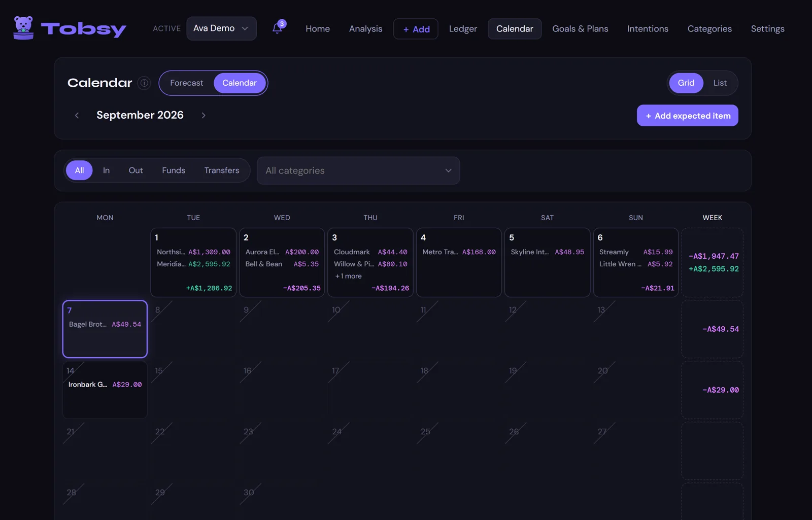Select September 1 day cell
Image resolution: width=812 pixels, height=520 pixels.
(x=193, y=262)
